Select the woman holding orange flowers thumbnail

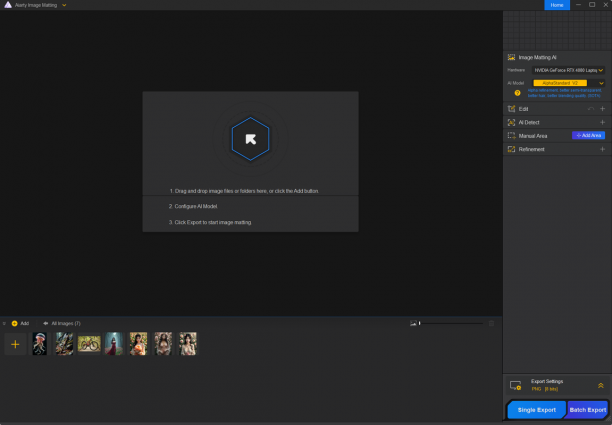(x=139, y=344)
